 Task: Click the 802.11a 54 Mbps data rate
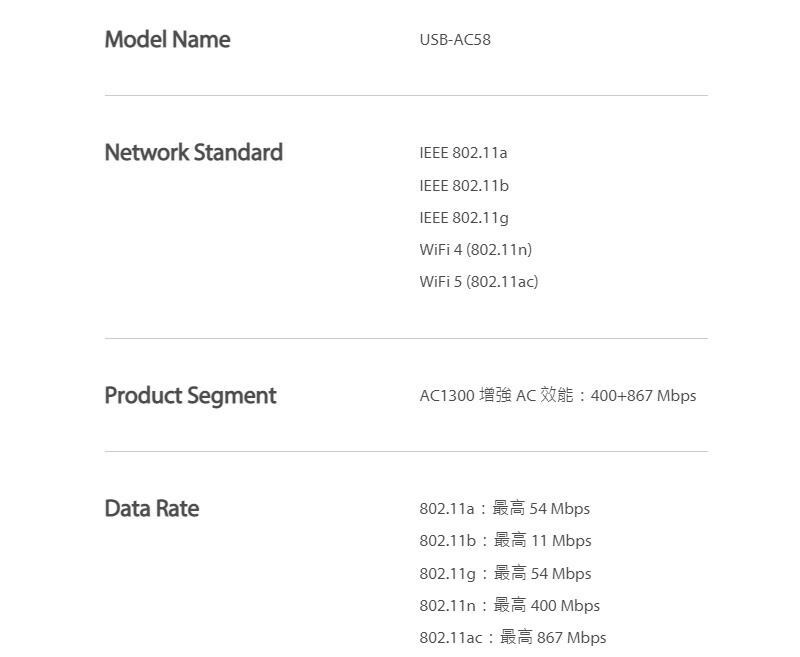504,509
